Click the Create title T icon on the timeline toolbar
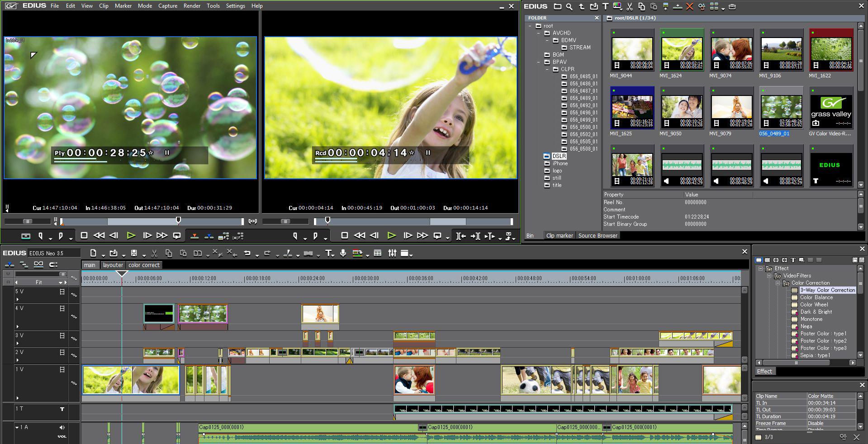The width and height of the screenshot is (868, 444). (x=328, y=253)
